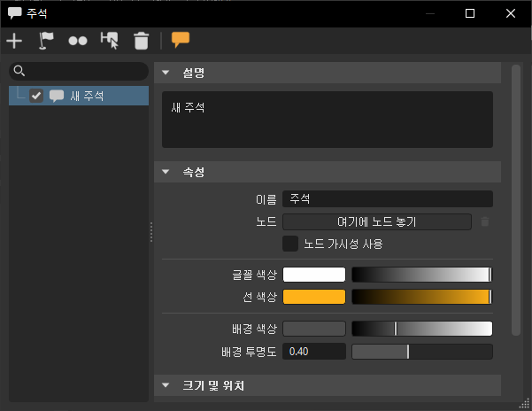Collapse the 크기 및 위치 section
The image size is (532, 411).
pos(166,385)
